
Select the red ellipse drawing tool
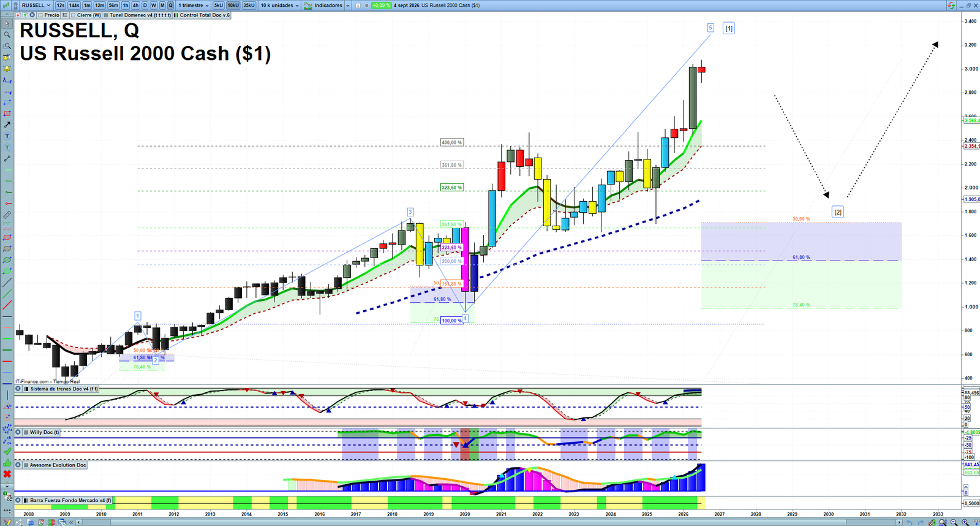tap(7, 237)
